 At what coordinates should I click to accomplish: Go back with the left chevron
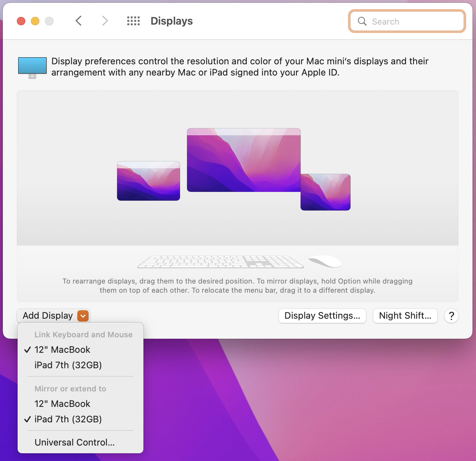tap(79, 21)
